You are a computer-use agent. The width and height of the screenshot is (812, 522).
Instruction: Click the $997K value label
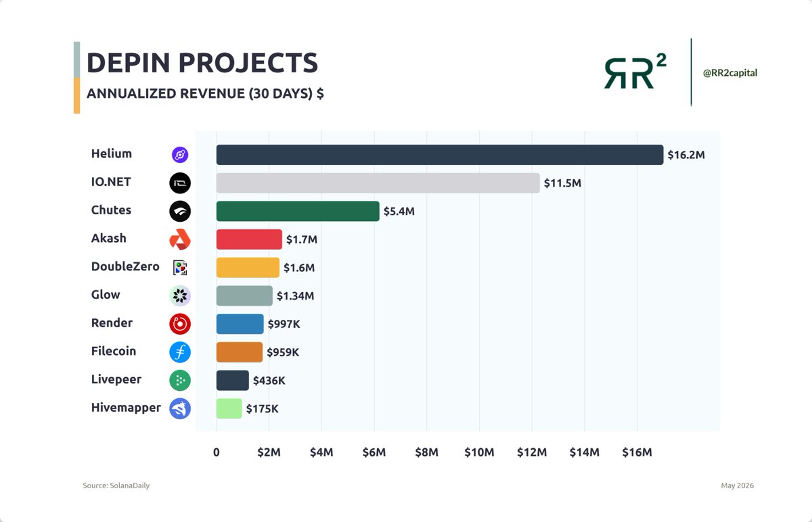(x=284, y=325)
